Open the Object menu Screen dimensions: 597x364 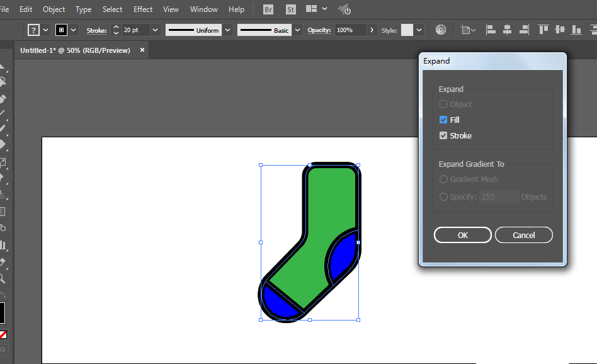coord(54,9)
